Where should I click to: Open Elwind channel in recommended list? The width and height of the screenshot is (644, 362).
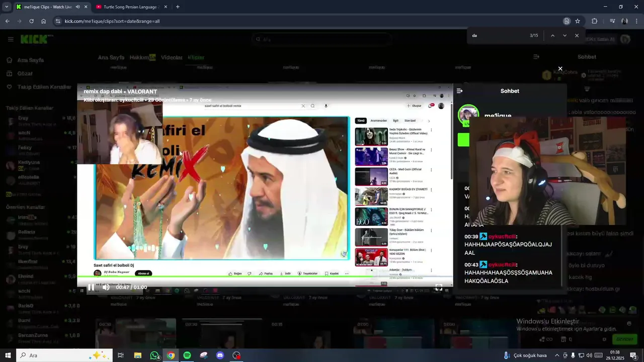(x=40, y=279)
